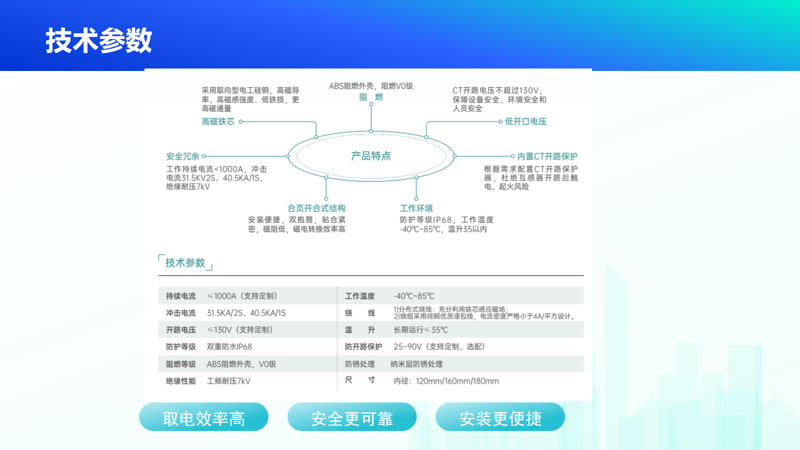Viewport: 800px width, 450px height.
Task: Click the 技术参数 slide title
Action: click(x=99, y=40)
